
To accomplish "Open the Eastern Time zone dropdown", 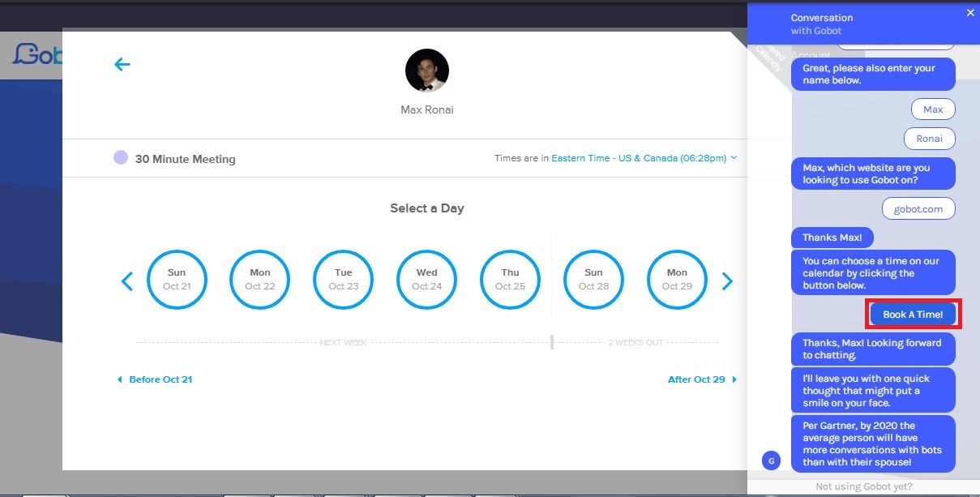I will (x=644, y=158).
